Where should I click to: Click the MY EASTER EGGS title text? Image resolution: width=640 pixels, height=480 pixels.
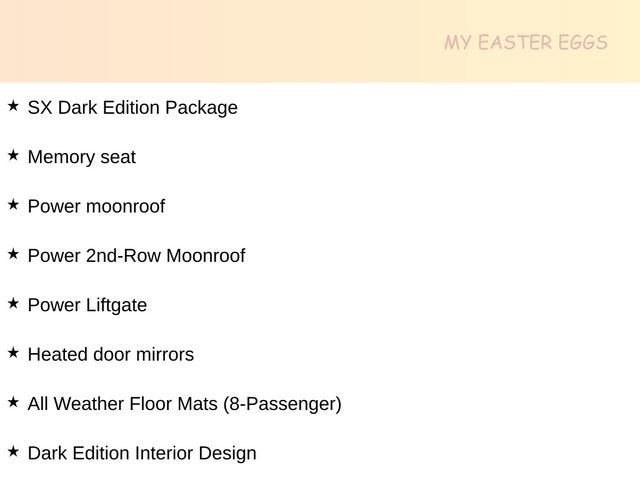click(x=526, y=43)
